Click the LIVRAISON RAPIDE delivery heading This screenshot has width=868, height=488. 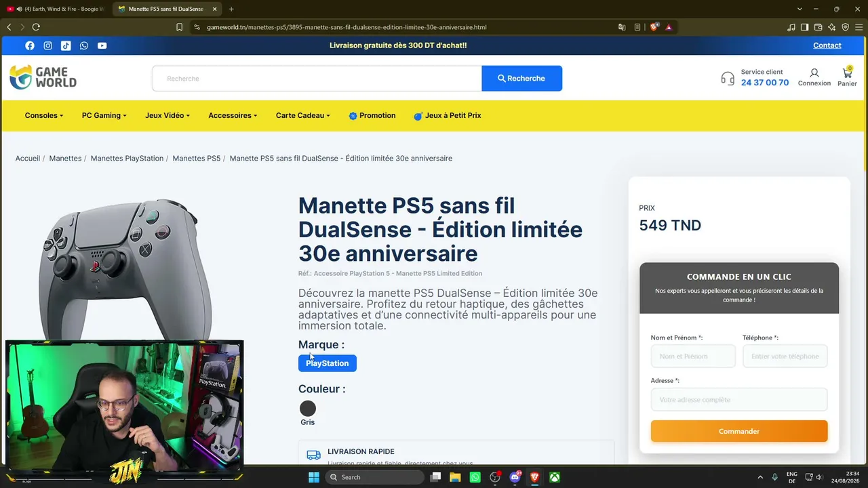[x=361, y=451]
